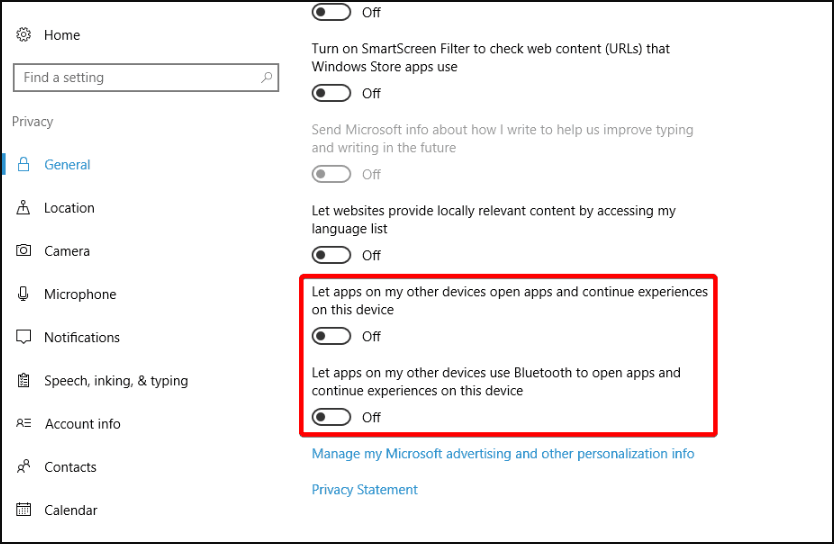Image resolution: width=834 pixels, height=544 pixels.
Task: Open the Microphone privacy section
Action: point(80,294)
